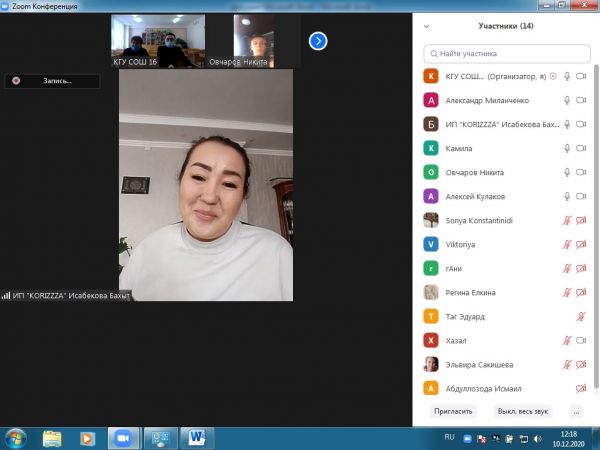Viewport: 600px width, 450px height.
Task: Select participant Алексей Кулаков in list
Action: click(478, 196)
